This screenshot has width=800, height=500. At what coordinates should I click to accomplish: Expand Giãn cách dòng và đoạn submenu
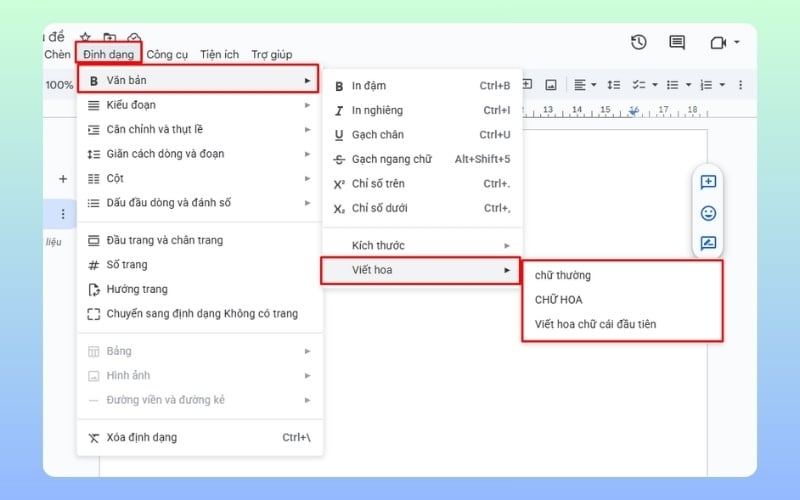point(199,154)
